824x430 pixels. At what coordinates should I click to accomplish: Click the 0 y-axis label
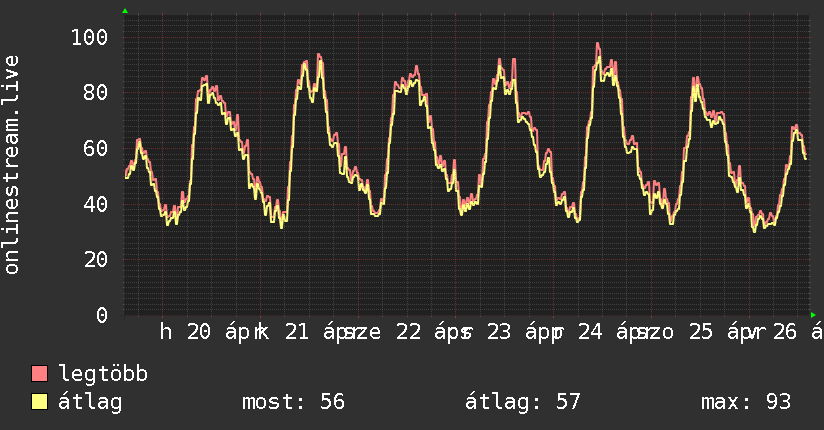pyautogui.click(x=102, y=315)
